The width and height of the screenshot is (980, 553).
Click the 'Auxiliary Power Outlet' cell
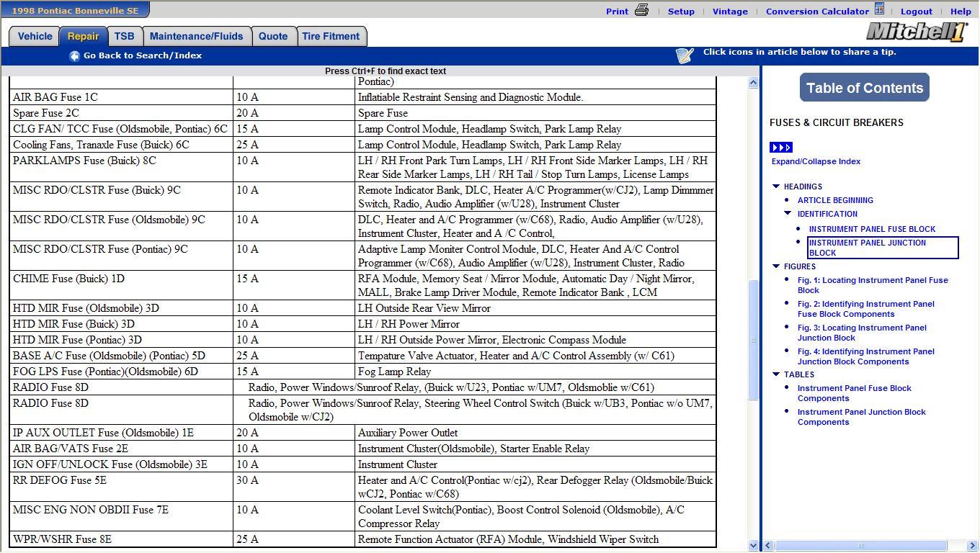tap(535, 433)
